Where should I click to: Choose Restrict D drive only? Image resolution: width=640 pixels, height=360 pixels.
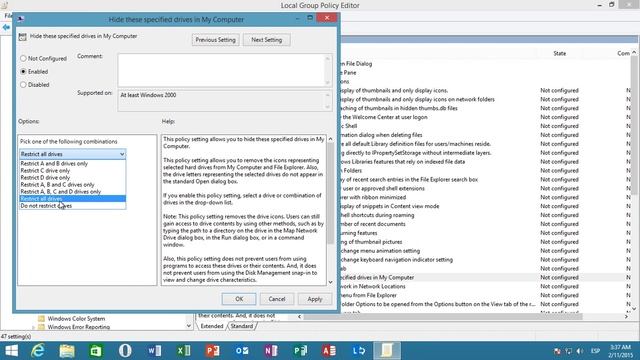pyautogui.click(x=73, y=178)
